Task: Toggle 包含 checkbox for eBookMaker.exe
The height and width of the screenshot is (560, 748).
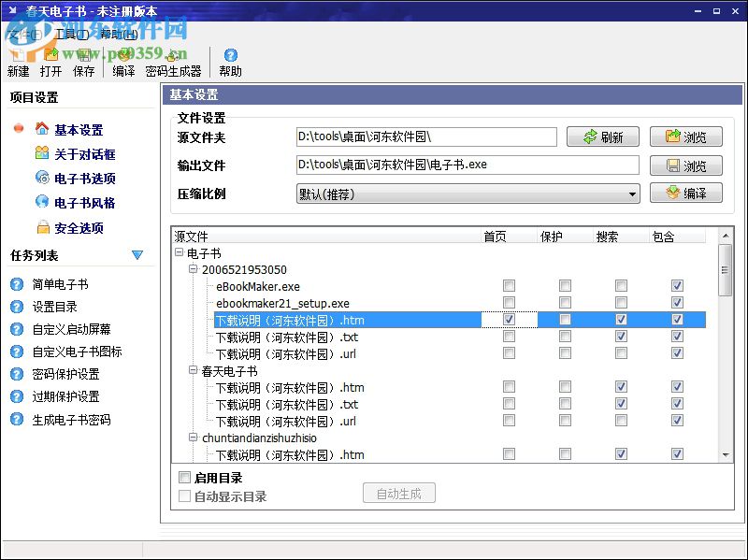Action: point(677,286)
